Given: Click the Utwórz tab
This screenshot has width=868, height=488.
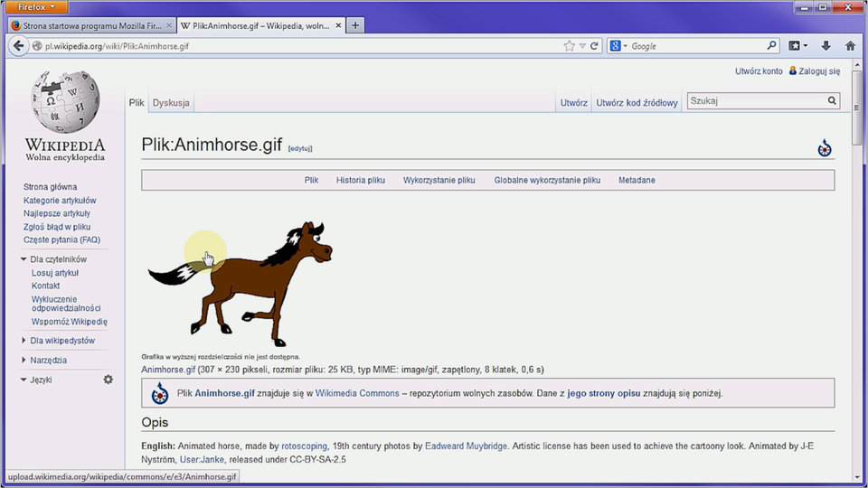Looking at the screenshot, I should (x=573, y=103).
